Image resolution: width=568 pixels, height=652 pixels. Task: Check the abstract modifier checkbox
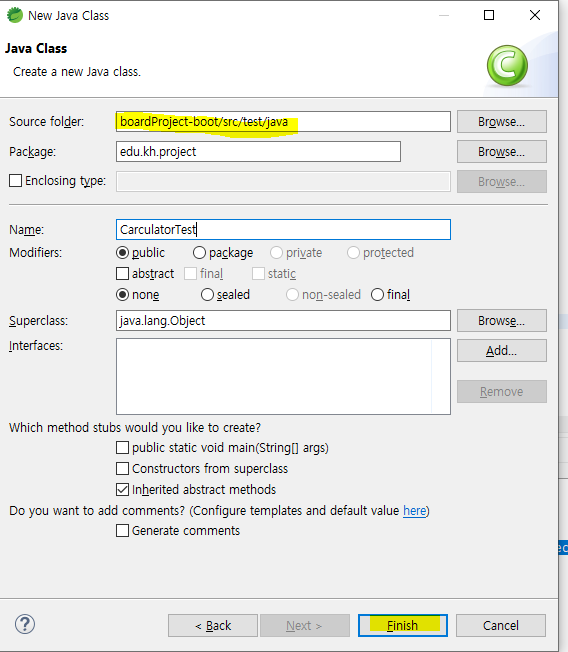[x=122, y=274]
